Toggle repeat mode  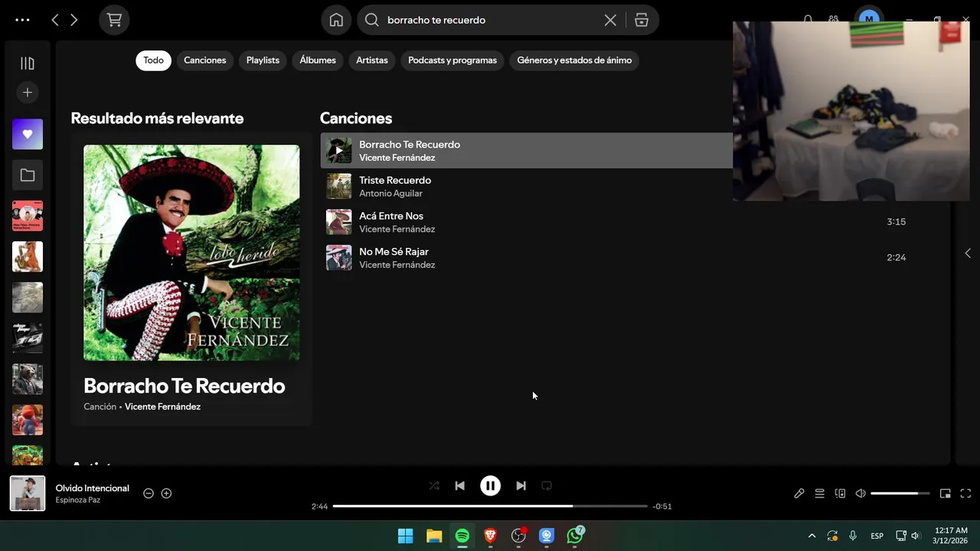(x=547, y=486)
